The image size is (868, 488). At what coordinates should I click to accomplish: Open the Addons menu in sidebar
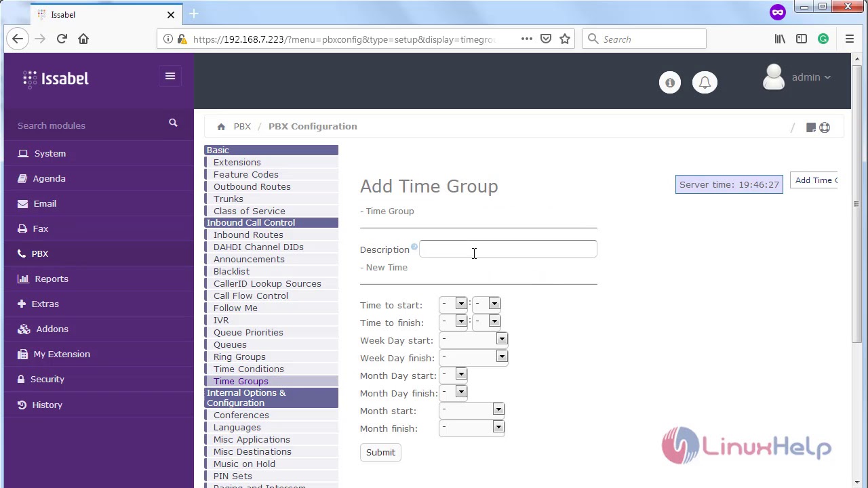click(x=98, y=329)
